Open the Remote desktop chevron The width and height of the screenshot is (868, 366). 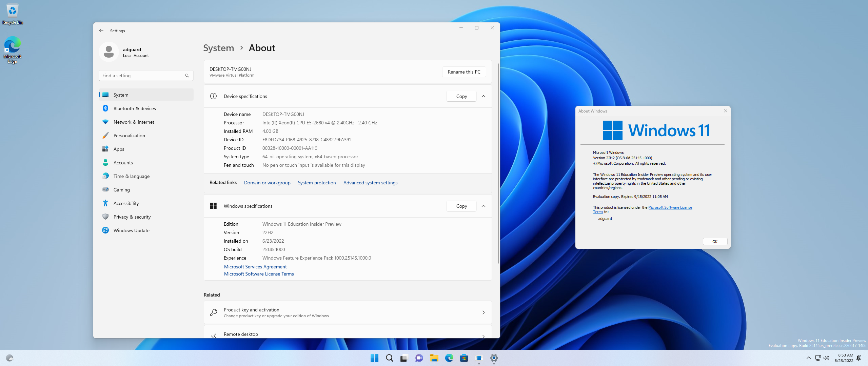(484, 336)
